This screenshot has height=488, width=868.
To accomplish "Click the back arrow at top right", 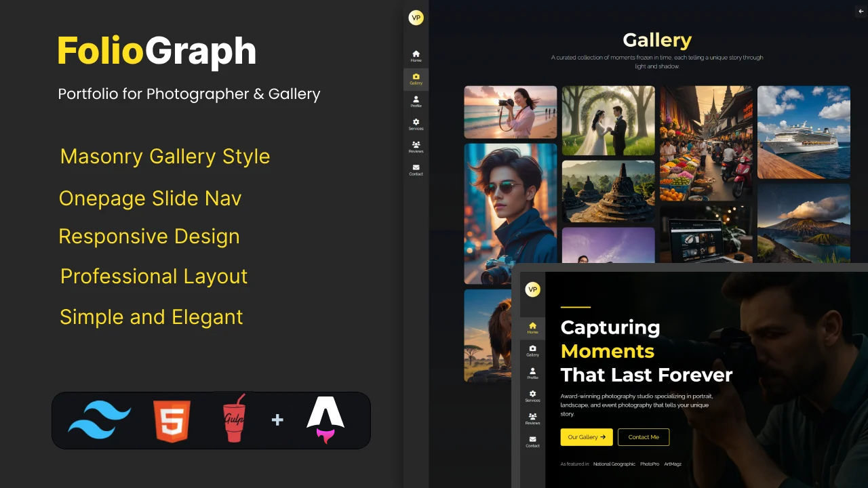I will (x=861, y=11).
